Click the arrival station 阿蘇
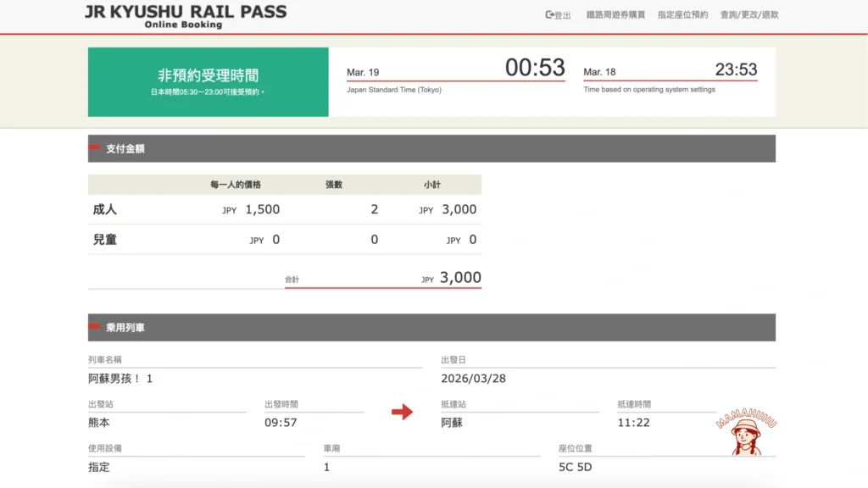Image resolution: width=868 pixels, height=488 pixels. point(452,423)
